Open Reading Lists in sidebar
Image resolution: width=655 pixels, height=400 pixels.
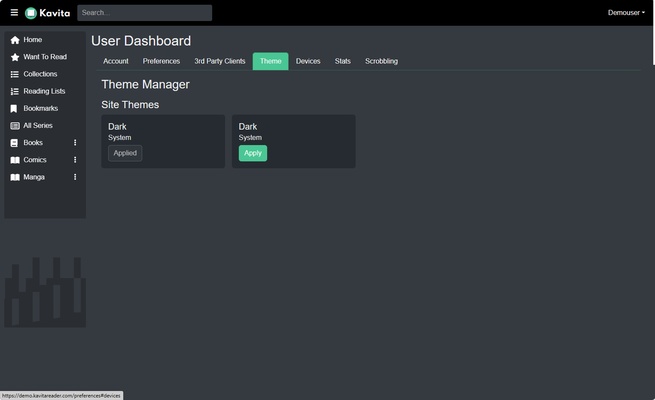click(44, 91)
